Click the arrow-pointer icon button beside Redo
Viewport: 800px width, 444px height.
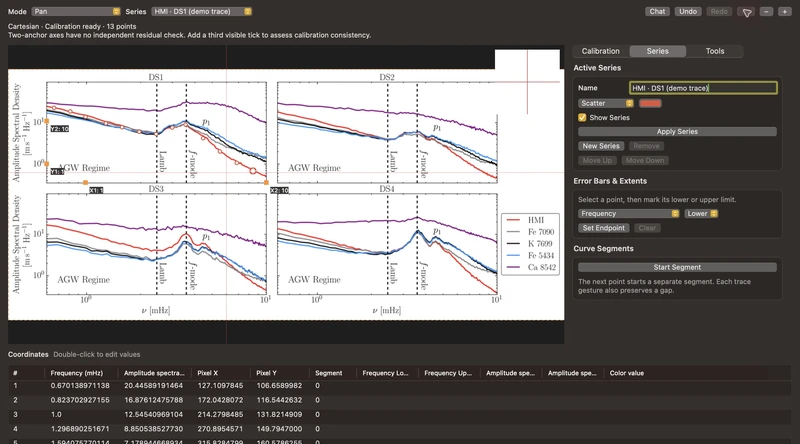tap(746, 12)
